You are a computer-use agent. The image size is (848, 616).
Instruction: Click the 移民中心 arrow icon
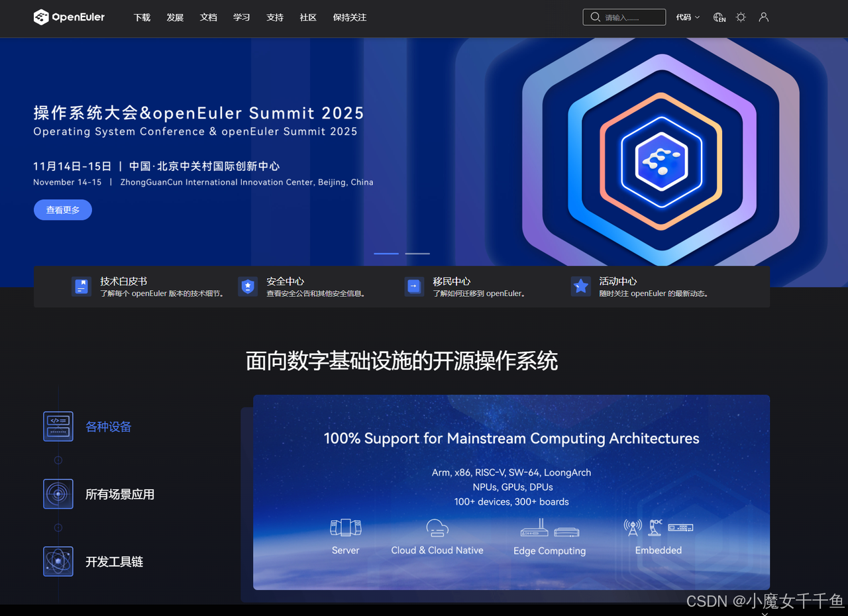click(413, 286)
